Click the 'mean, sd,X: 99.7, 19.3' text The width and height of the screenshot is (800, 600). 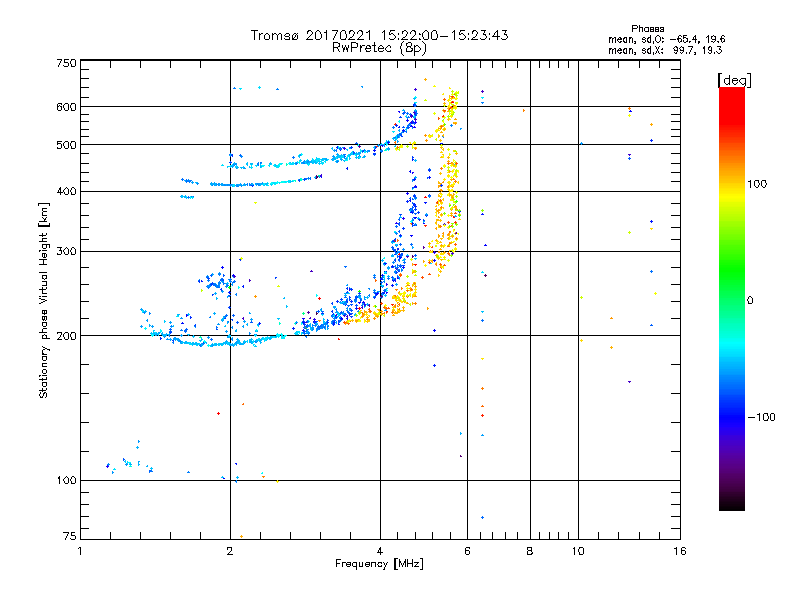(x=665, y=50)
